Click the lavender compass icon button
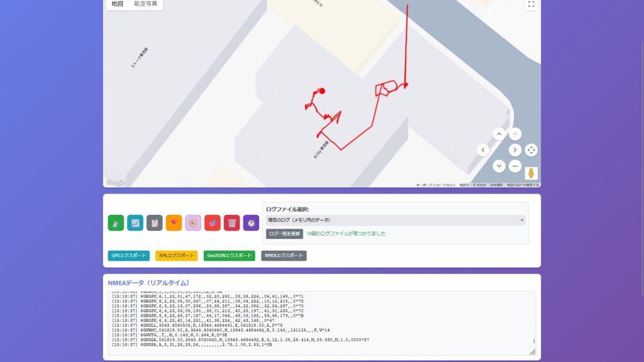The image size is (644, 362). pos(193,222)
